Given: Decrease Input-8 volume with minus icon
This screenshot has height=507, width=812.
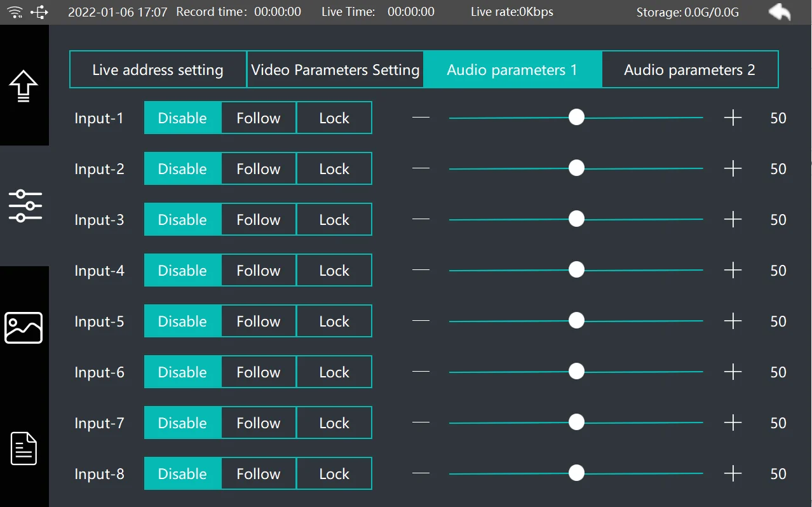Looking at the screenshot, I should coord(421,473).
